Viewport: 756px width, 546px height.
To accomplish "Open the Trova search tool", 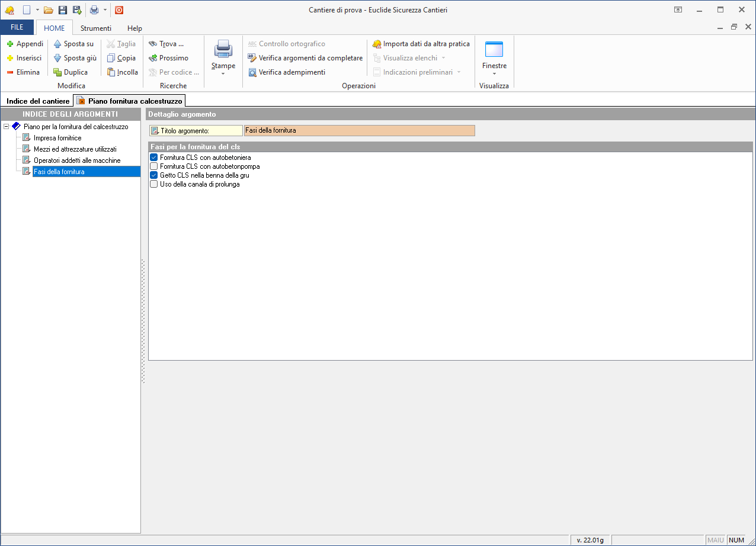I will point(166,44).
